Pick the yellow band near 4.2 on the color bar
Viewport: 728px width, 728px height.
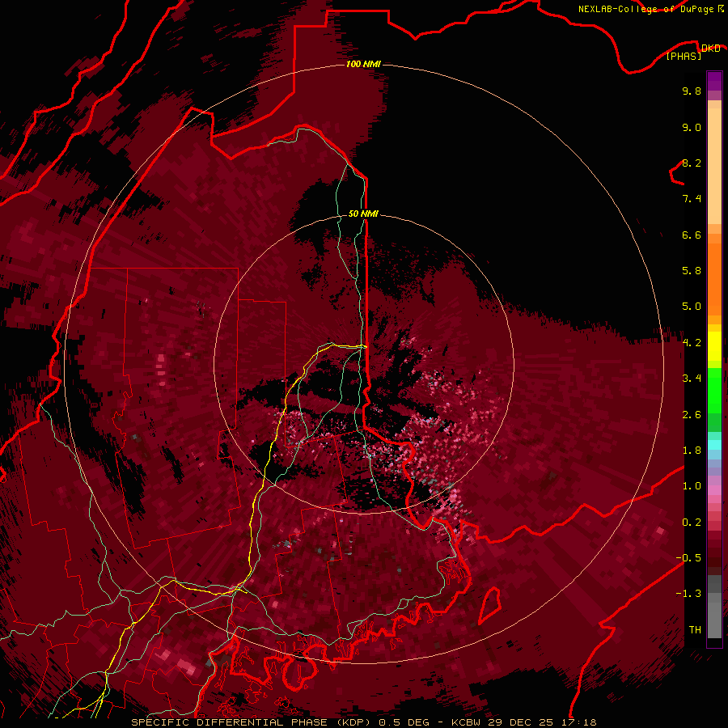(714, 346)
